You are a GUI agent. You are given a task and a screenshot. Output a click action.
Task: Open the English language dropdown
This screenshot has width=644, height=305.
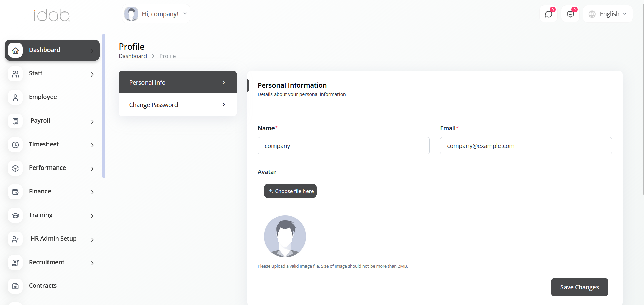[x=608, y=14]
